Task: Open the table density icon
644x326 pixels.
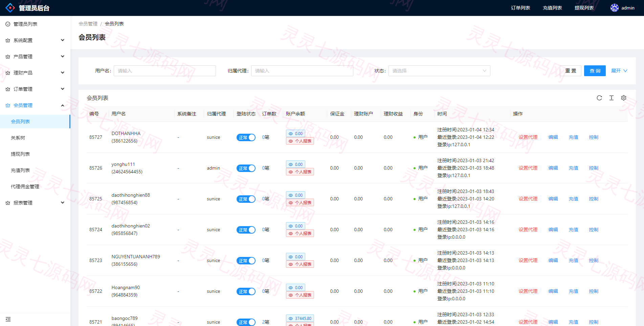Action: point(611,98)
